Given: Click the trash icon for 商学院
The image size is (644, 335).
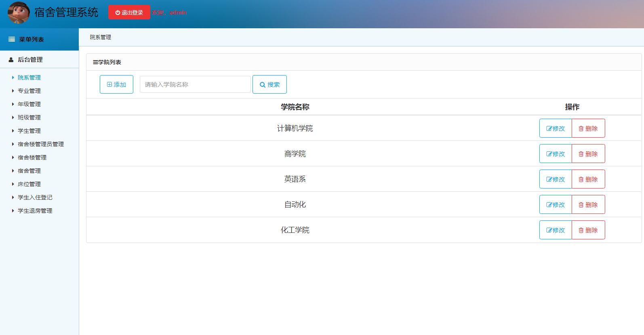Looking at the screenshot, I should [581, 154].
